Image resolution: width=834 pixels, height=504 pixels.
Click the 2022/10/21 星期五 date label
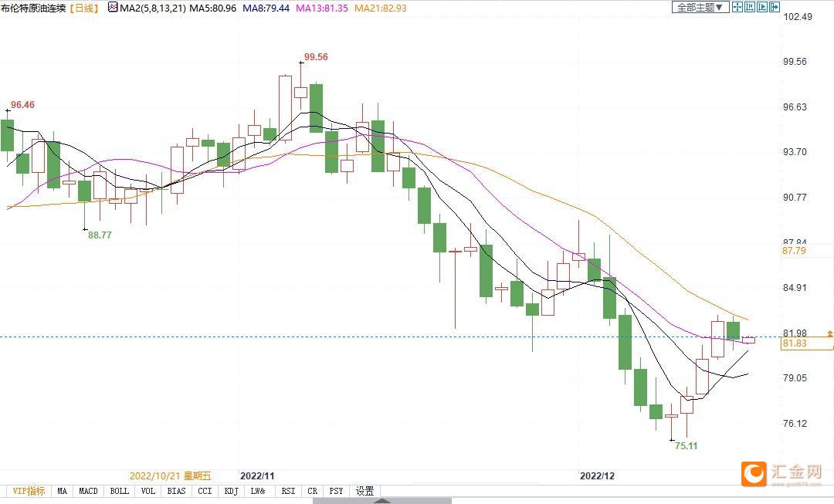170,475
